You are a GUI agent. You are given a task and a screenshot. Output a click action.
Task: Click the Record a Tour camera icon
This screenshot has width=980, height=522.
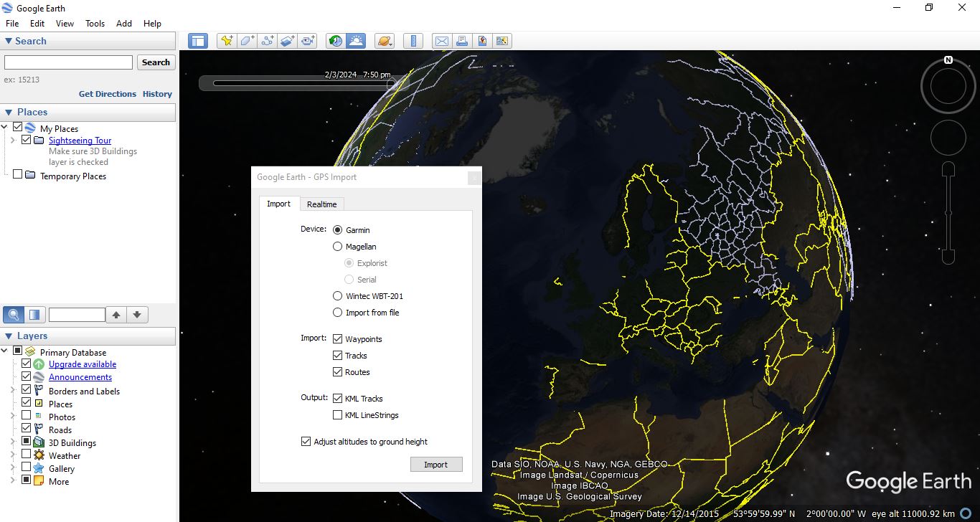click(308, 41)
